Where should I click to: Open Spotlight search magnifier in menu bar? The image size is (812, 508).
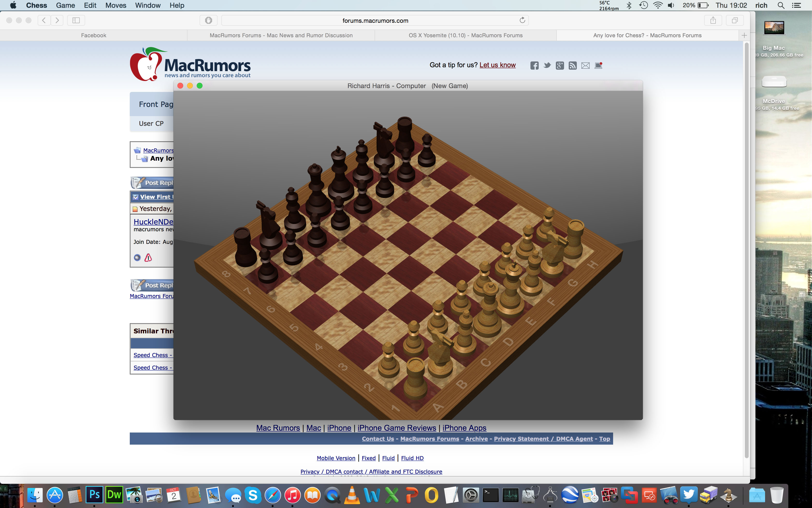781,5
